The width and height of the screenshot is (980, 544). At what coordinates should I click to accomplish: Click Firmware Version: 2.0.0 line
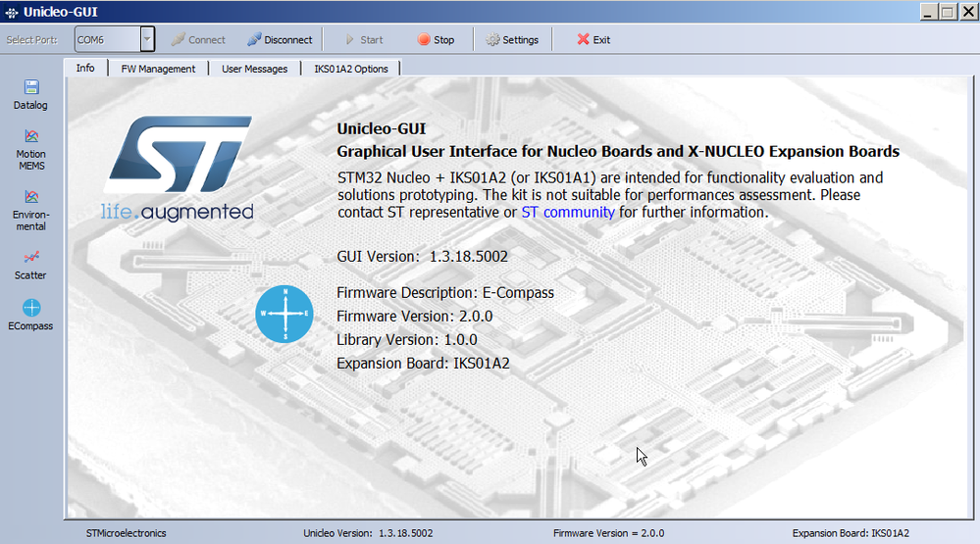[x=415, y=317]
